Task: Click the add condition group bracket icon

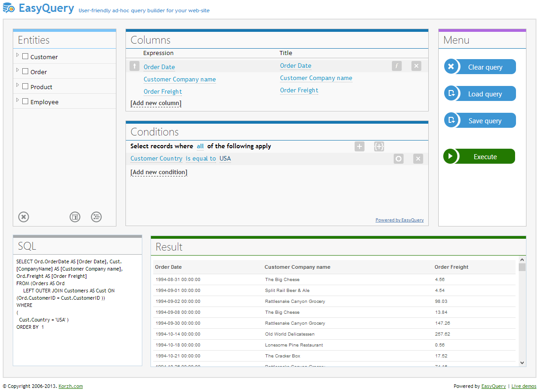Action: click(x=379, y=146)
